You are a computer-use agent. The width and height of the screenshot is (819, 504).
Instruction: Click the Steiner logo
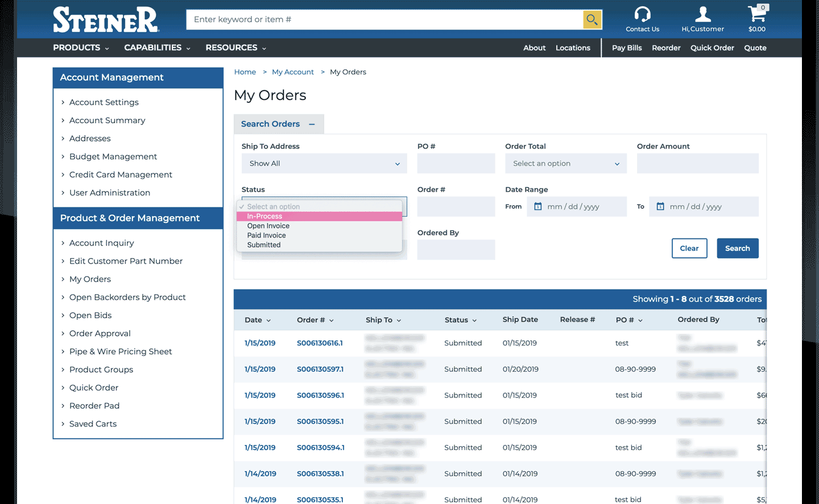pos(106,20)
